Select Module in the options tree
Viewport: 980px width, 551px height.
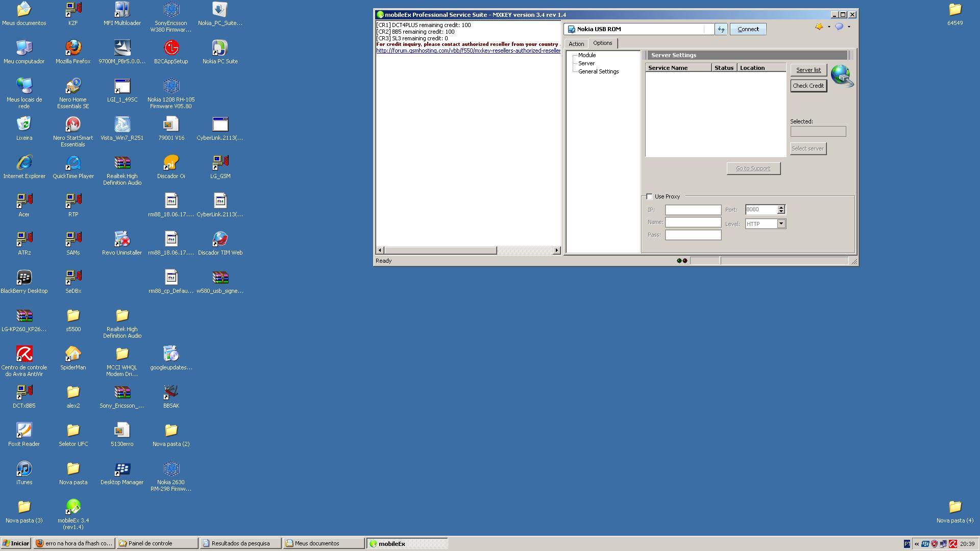point(587,55)
